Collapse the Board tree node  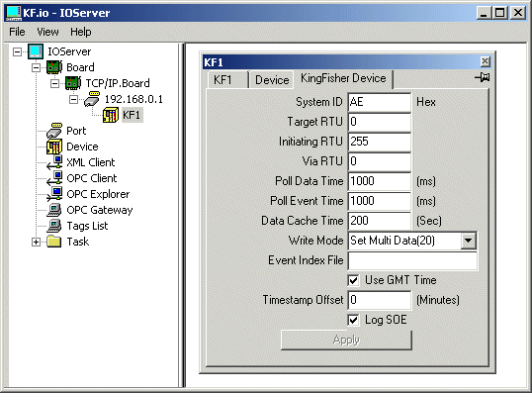tap(36, 67)
